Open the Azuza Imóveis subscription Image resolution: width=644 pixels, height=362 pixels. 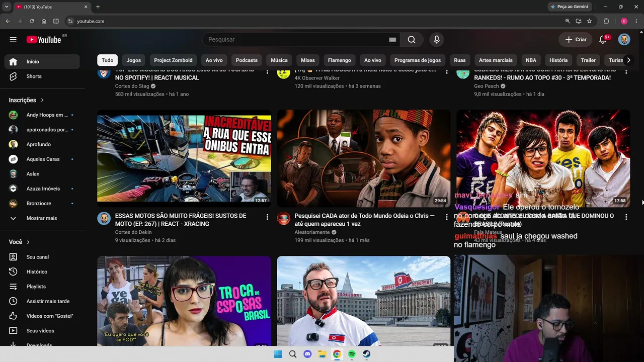[x=42, y=189]
